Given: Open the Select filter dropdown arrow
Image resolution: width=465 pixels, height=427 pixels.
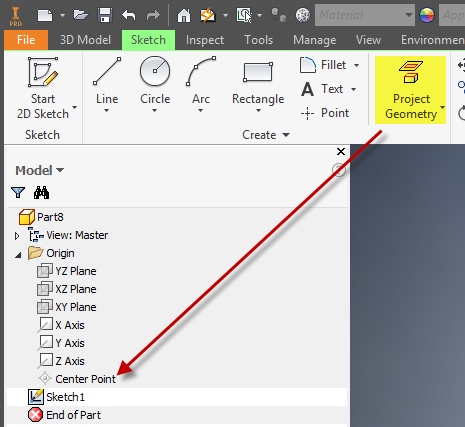Looking at the screenshot, I should 259,15.
